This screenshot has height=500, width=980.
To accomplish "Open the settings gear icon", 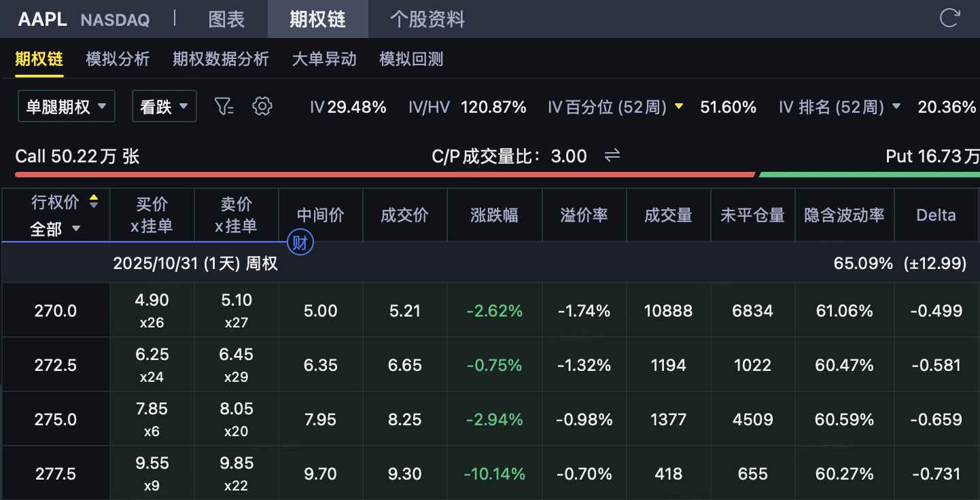I will tap(262, 107).
